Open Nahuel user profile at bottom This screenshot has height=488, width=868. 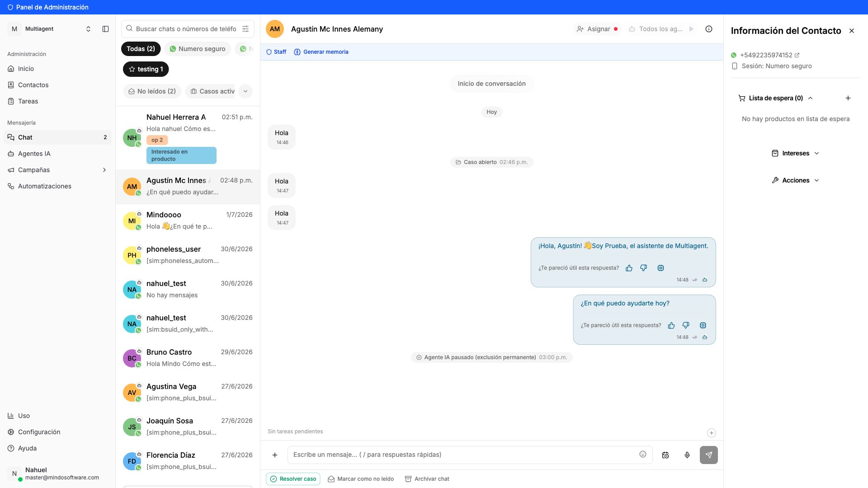pos(58,474)
